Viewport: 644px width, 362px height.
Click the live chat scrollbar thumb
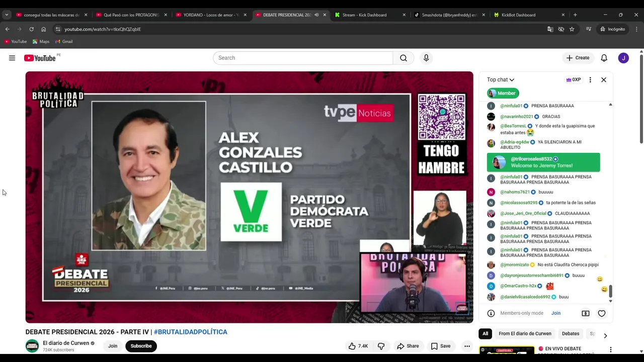611,291
